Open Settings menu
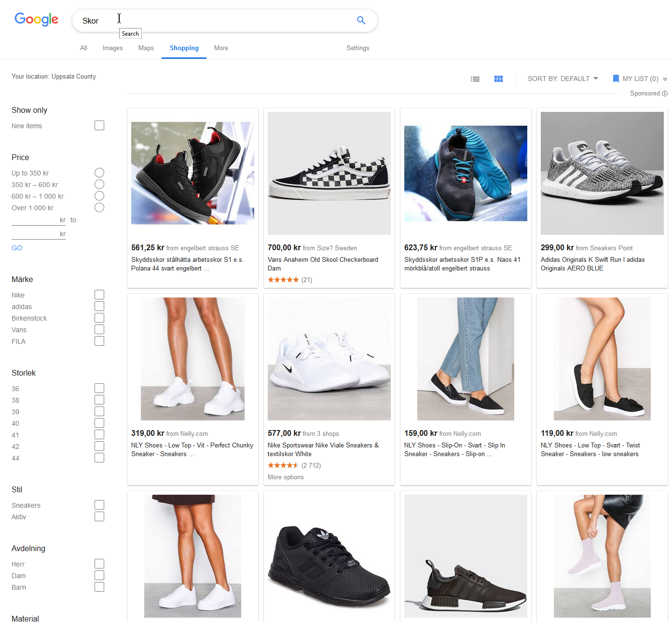 click(x=357, y=48)
